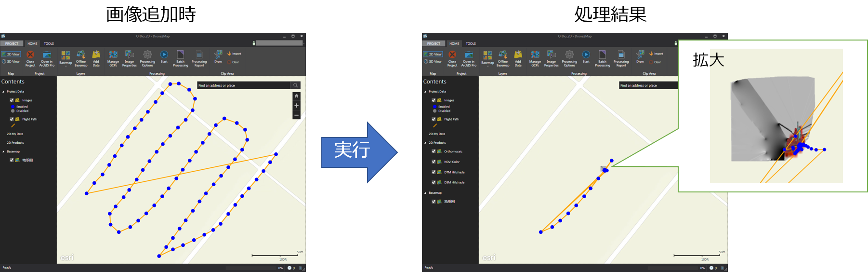The height and width of the screenshot is (272, 868).
Task: Toggle DTM Hillshade checkbox in right window
Action: click(434, 172)
